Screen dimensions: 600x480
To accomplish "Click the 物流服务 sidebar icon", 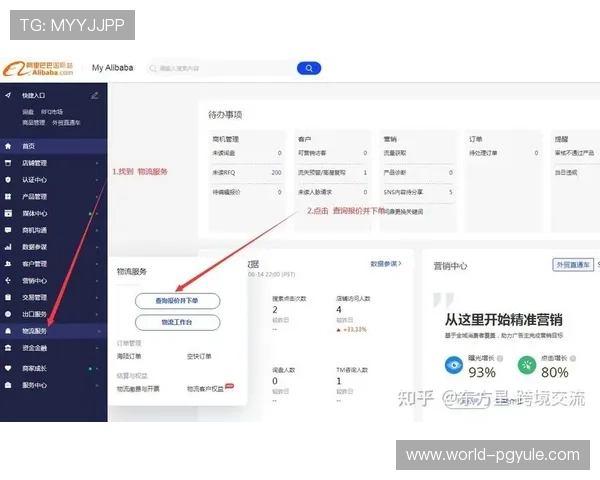I will click(x=8, y=331).
